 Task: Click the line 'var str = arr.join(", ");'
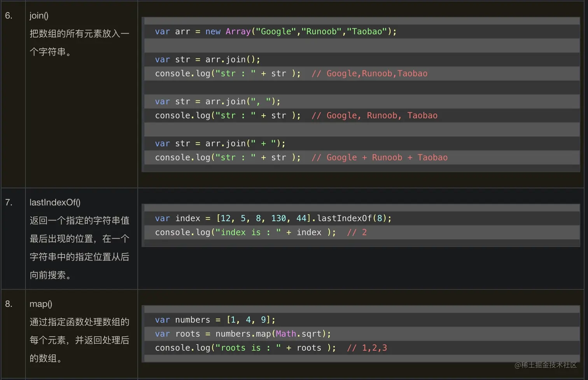217,102
